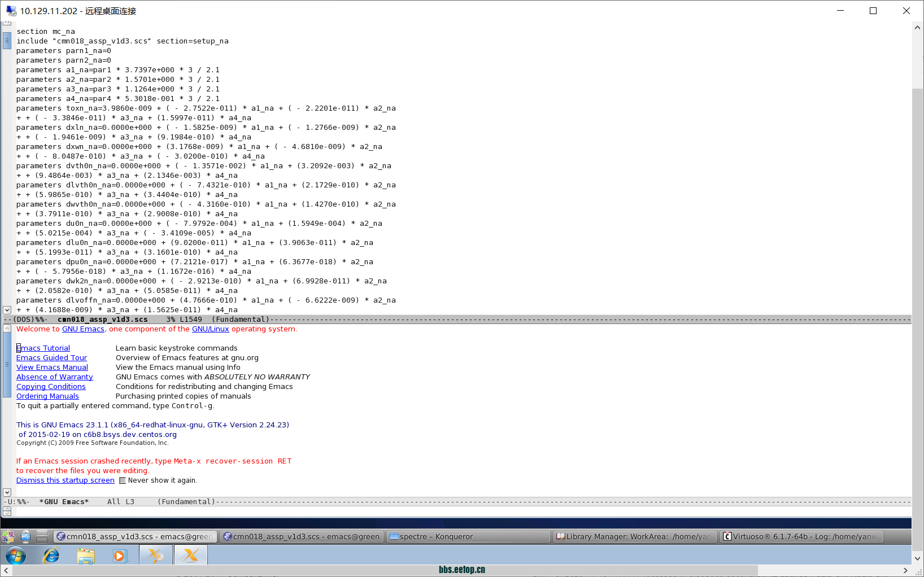Click the cmn018_assp_v1d3.scs mode line buffer name
Image resolution: width=924 pixels, height=577 pixels.
102,320
